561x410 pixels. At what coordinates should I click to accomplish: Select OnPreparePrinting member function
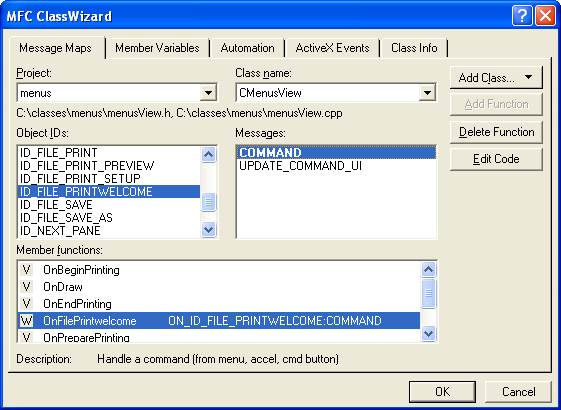[219, 336]
